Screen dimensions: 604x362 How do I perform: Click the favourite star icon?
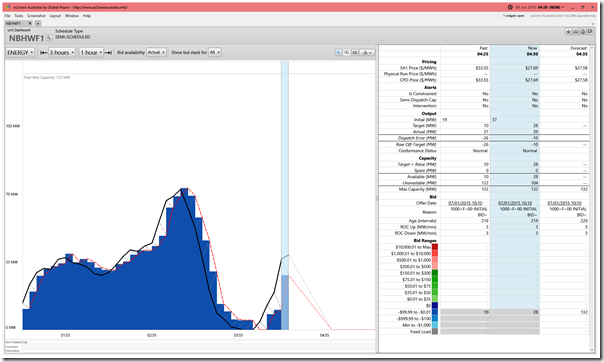tap(568, 32)
